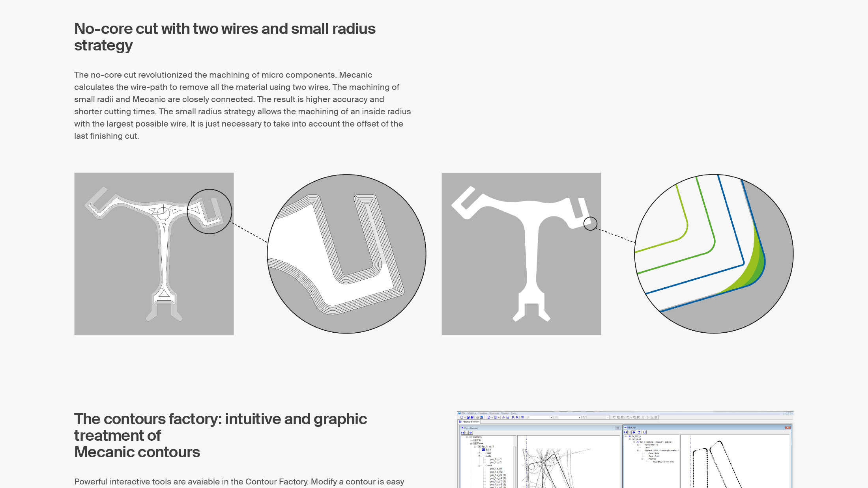Open the Finestra menu in the screenshot
This screenshot has height=488, width=868.
pos(505,413)
